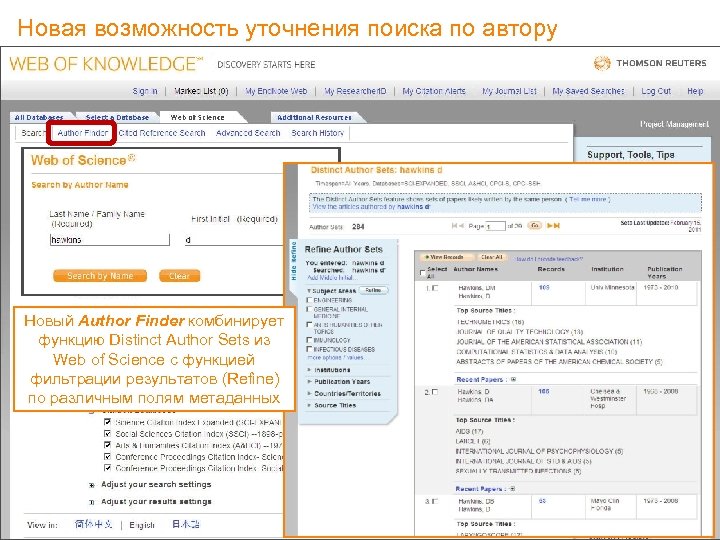Go to last page arrow icon
The image size is (720, 540).
pos(557,225)
